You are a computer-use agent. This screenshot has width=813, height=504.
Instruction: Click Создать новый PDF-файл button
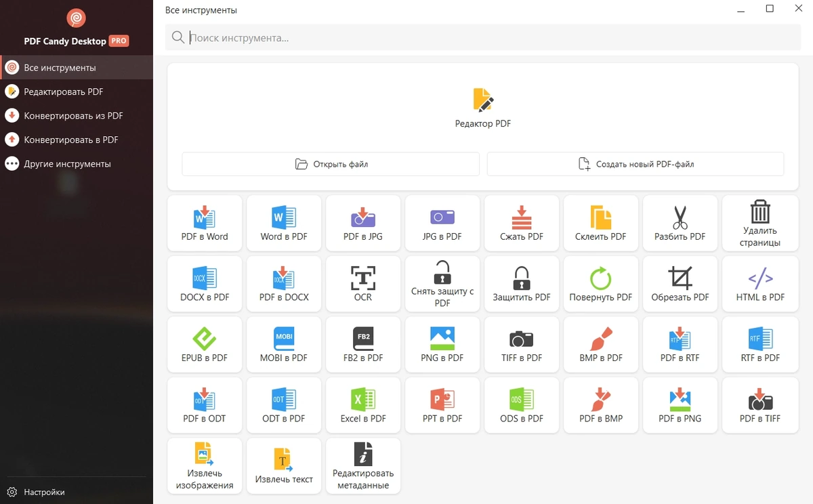(x=635, y=164)
